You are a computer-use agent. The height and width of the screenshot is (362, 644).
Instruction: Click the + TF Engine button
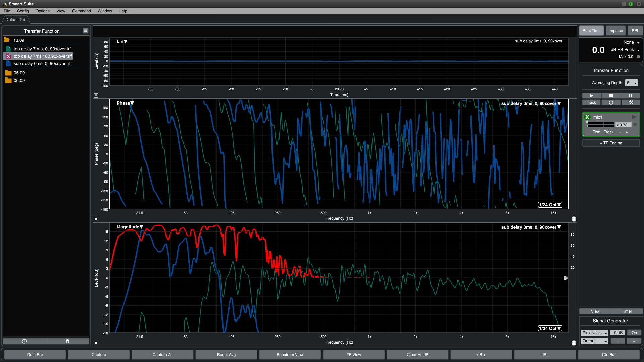coord(611,143)
